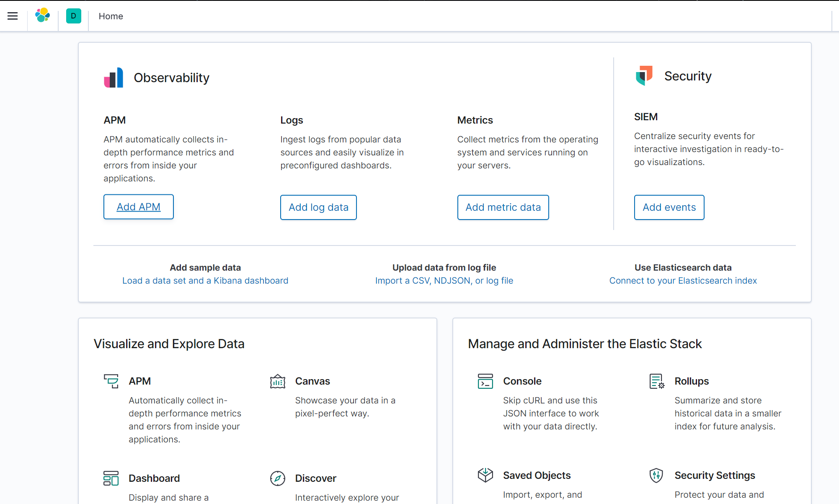Open the green D space avatar
The image size is (839, 504).
point(73,16)
